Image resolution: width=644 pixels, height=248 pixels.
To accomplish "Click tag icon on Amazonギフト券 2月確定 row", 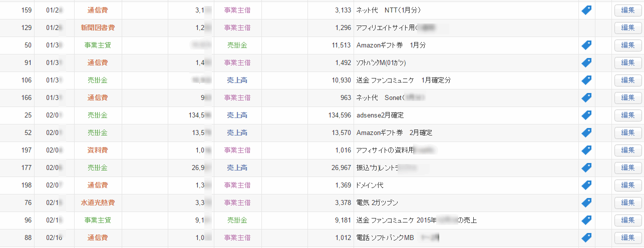I will click(586, 132).
